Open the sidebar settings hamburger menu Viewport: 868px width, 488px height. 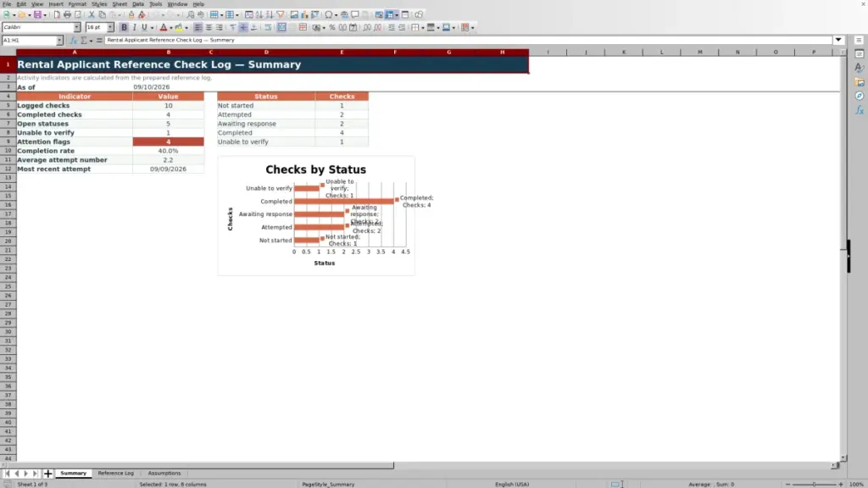coord(860,41)
